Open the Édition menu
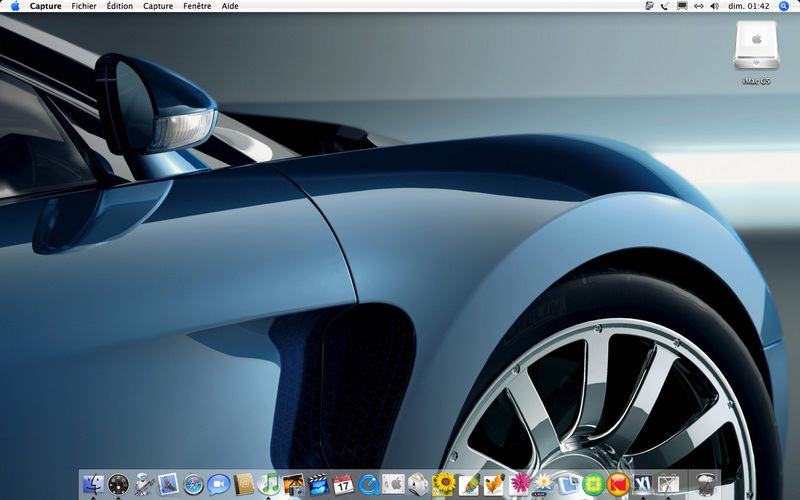Viewport: 800px width, 500px height. [120, 6]
